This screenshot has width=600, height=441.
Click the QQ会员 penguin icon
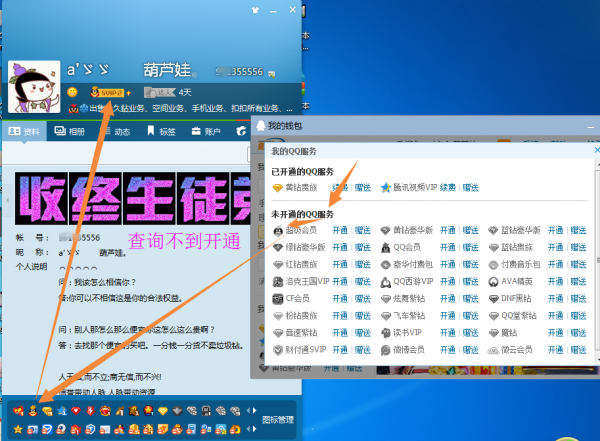tap(385, 248)
